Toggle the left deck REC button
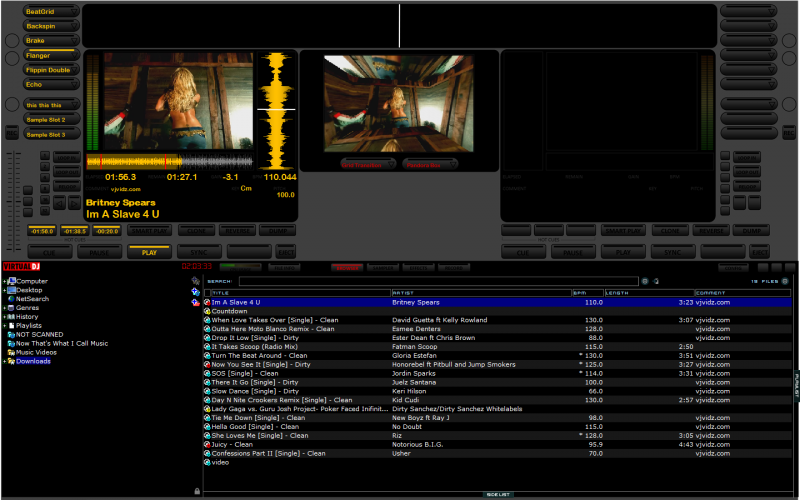This screenshot has width=800, height=500. click(12, 133)
